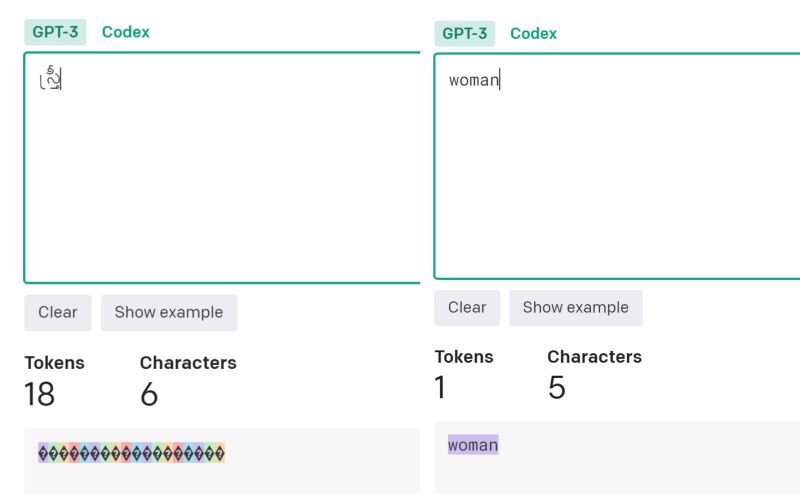Clear the 'woman' text input

467,308
